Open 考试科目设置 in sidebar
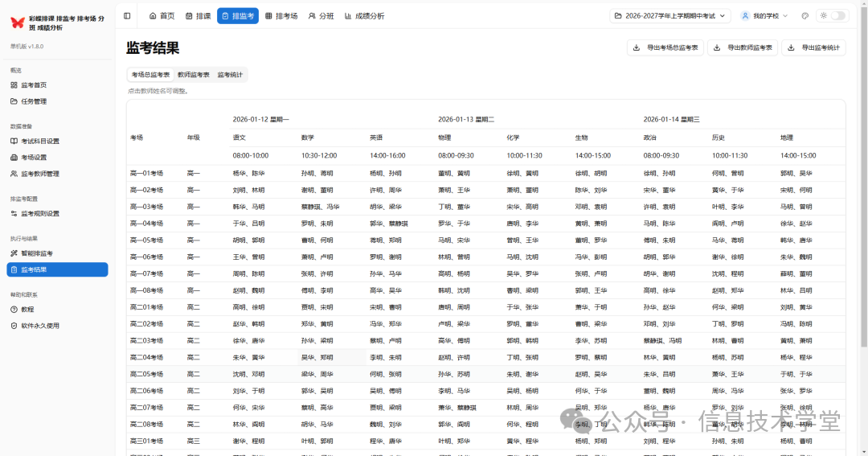This screenshot has height=456, width=868. pos(58,142)
